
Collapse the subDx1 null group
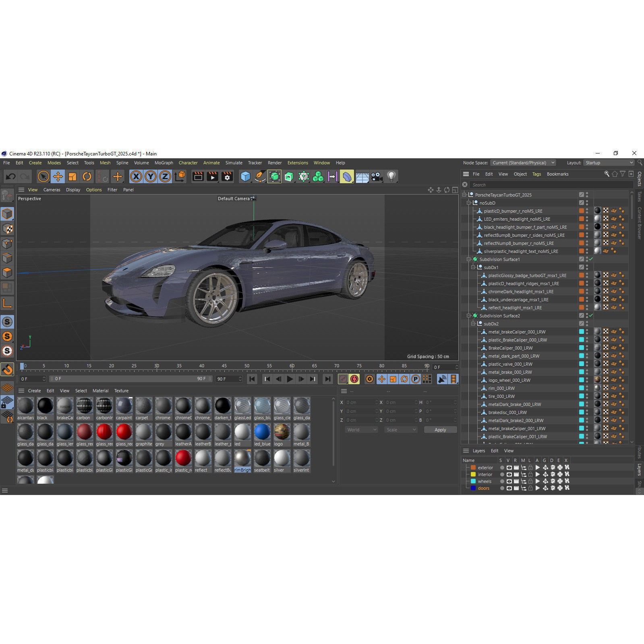[x=473, y=267]
